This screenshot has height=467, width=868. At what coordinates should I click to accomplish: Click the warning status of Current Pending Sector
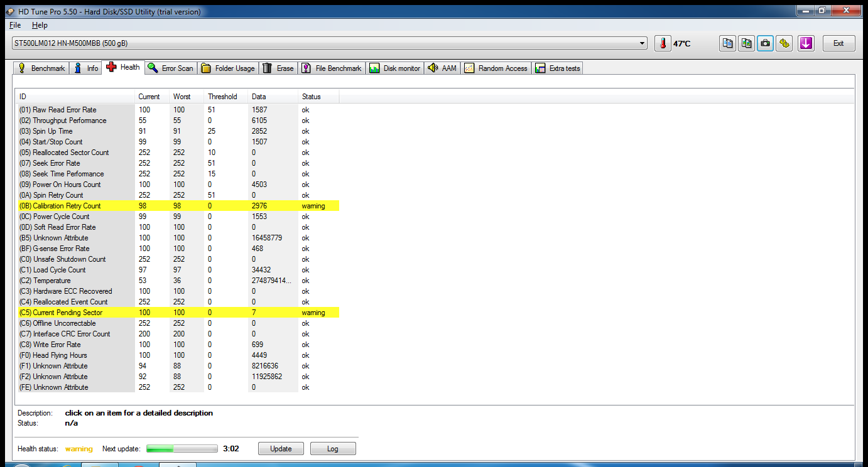coord(313,313)
